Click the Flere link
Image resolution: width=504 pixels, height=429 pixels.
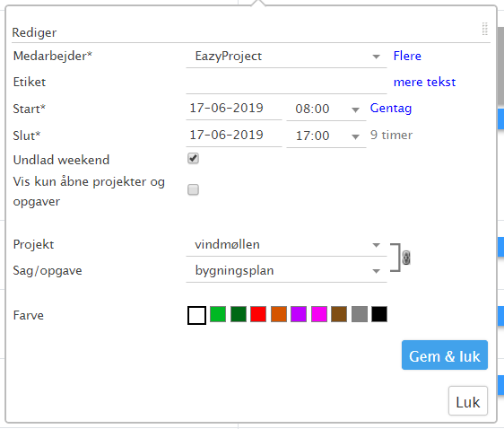[407, 56]
